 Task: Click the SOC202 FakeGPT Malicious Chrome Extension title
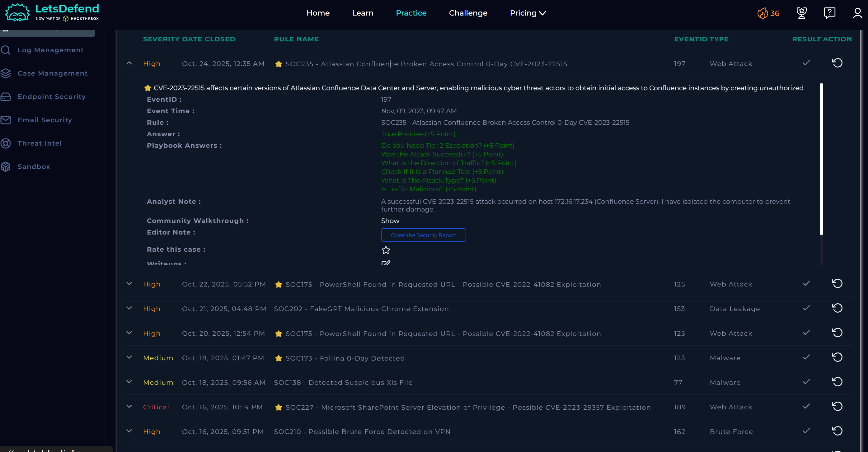[x=361, y=309]
